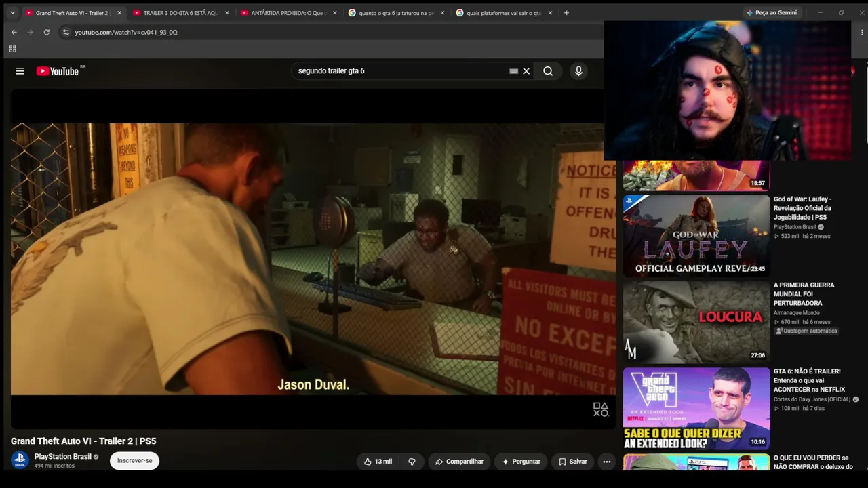868x488 pixels.
Task: Visit Almanaque Mundo channel link
Action: coord(797,313)
